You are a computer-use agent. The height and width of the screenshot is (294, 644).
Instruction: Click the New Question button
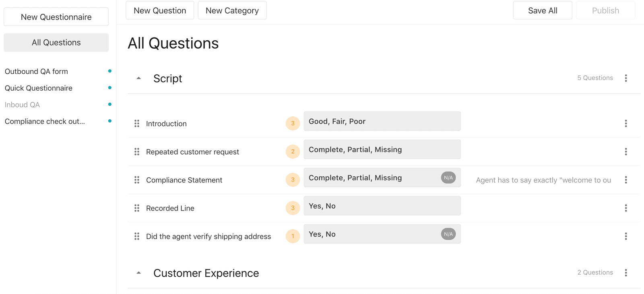160,10
